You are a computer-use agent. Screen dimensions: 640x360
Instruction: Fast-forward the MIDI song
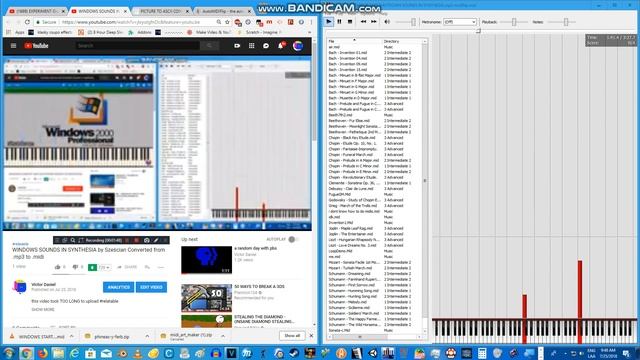pos(373,22)
